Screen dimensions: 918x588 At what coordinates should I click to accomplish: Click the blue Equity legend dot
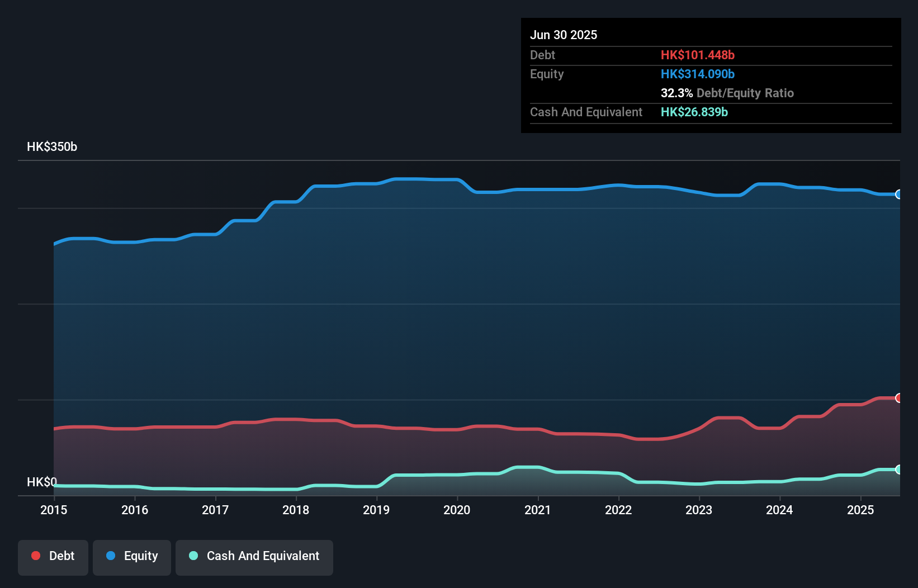(111, 556)
